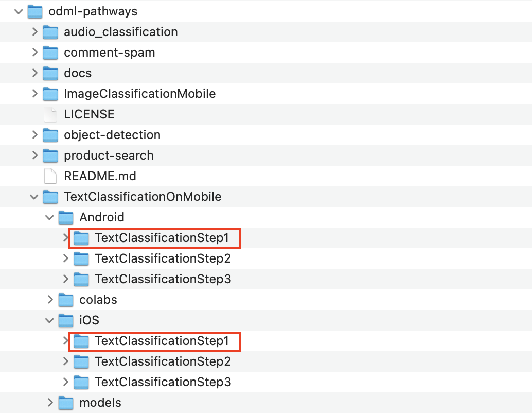Expand the comment-spam folder chevron
This screenshot has height=414, width=532.
pyautogui.click(x=34, y=53)
